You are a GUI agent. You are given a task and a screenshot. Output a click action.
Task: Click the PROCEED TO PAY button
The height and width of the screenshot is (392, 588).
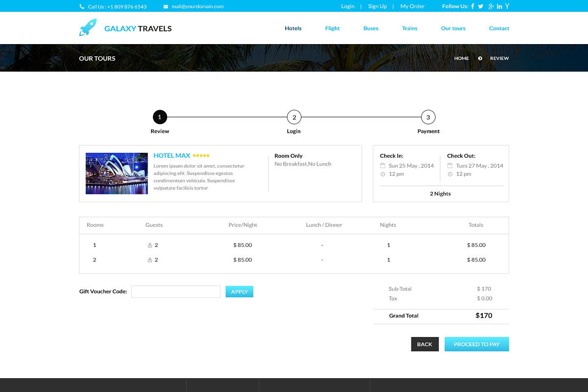477,344
